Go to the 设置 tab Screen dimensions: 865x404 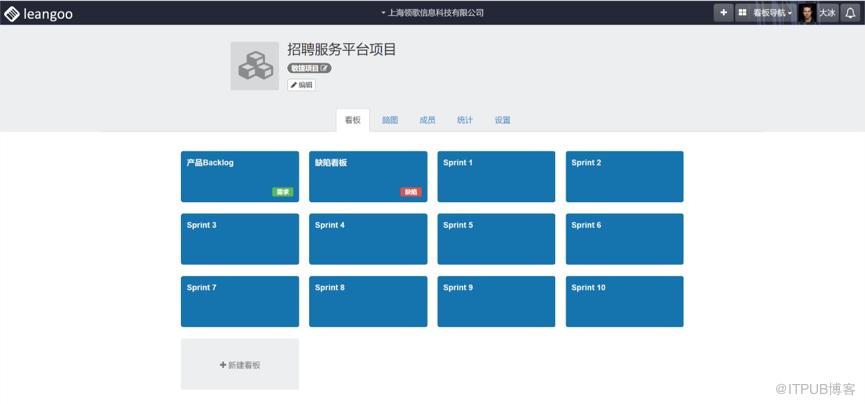coord(502,120)
